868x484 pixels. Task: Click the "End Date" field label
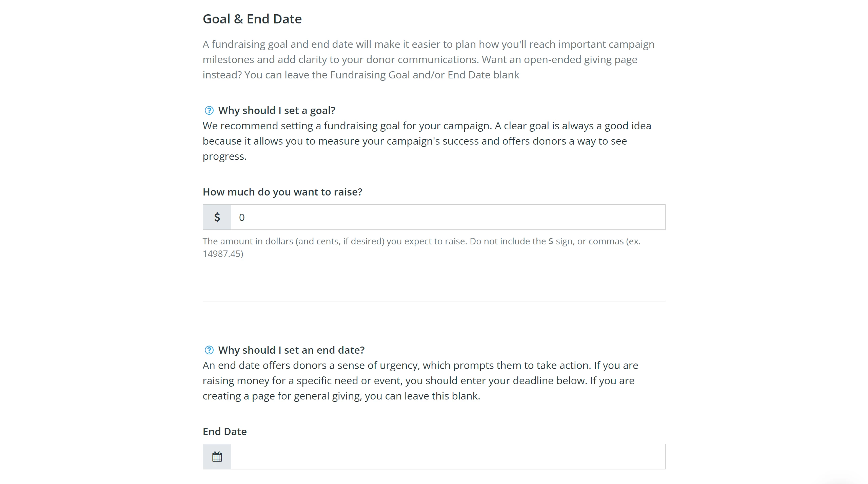coord(224,431)
